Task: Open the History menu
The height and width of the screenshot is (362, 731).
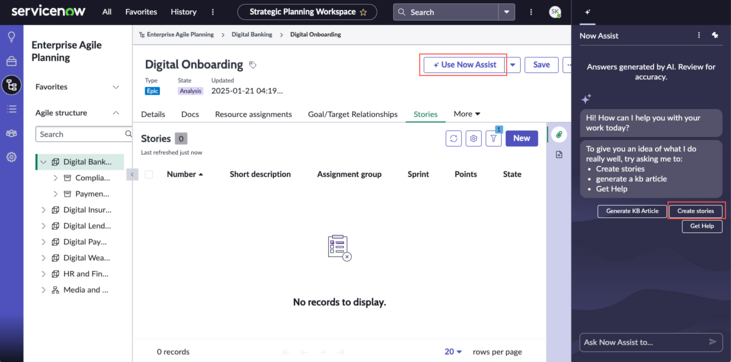Action: pyautogui.click(x=183, y=12)
